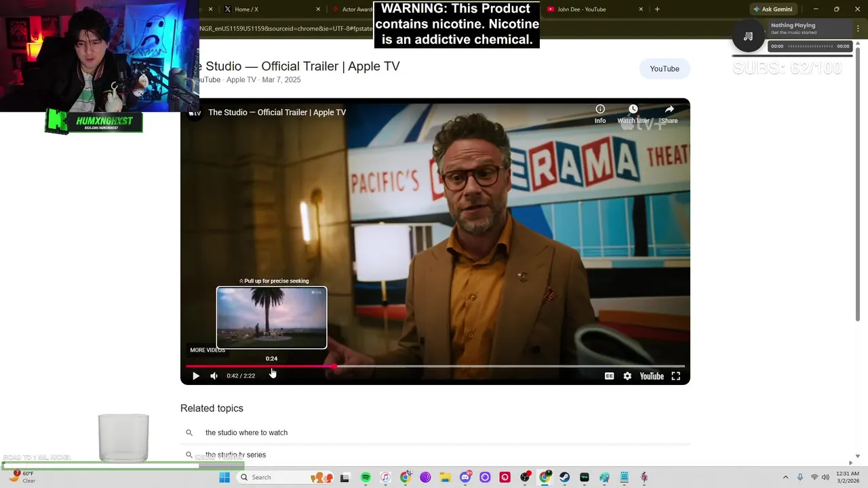Image resolution: width=868 pixels, height=488 pixels.
Task: Open Steam from the taskbar
Action: click(x=564, y=478)
